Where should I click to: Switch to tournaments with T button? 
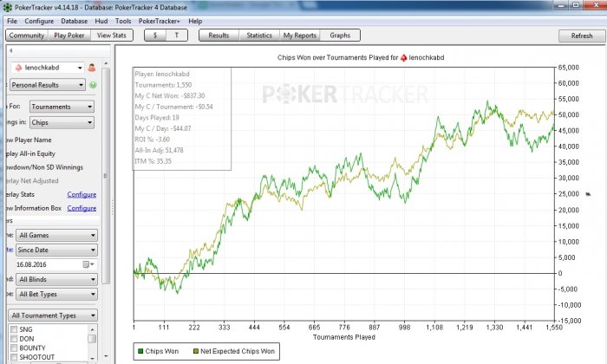[177, 36]
